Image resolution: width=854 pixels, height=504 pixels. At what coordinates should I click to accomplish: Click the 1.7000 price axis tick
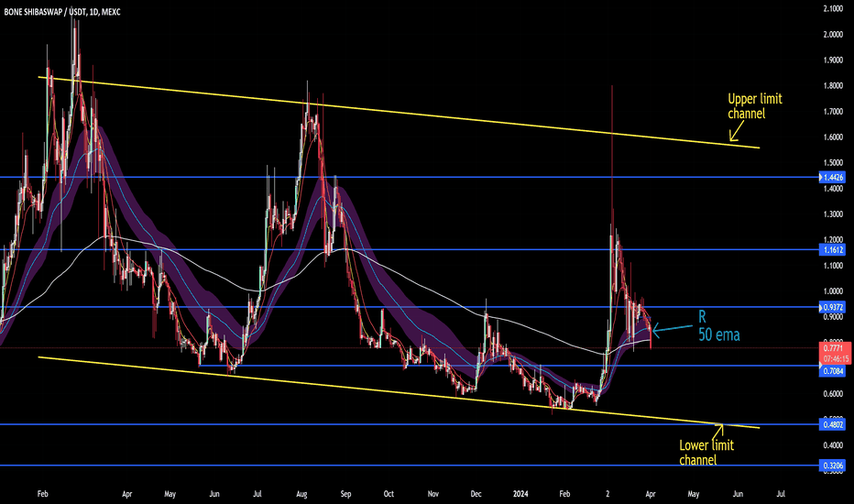pos(833,112)
